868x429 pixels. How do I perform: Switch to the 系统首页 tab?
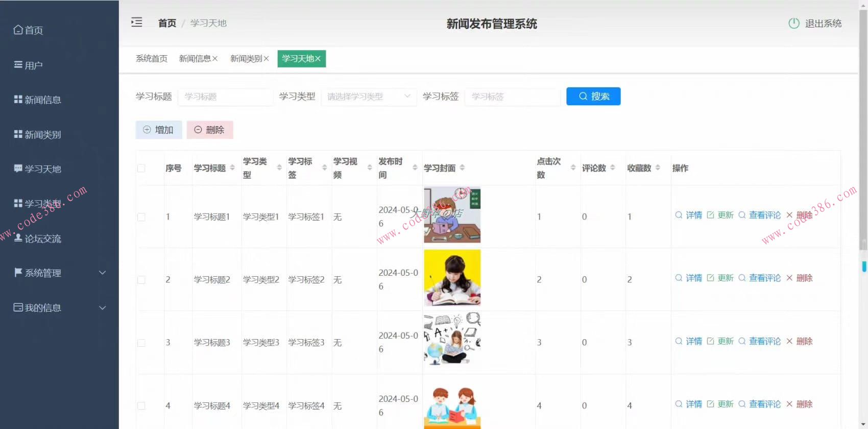[x=152, y=59]
